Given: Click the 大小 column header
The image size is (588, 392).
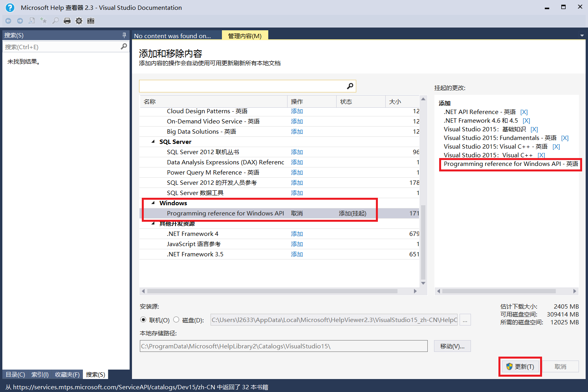Looking at the screenshot, I should coord(402,101).
